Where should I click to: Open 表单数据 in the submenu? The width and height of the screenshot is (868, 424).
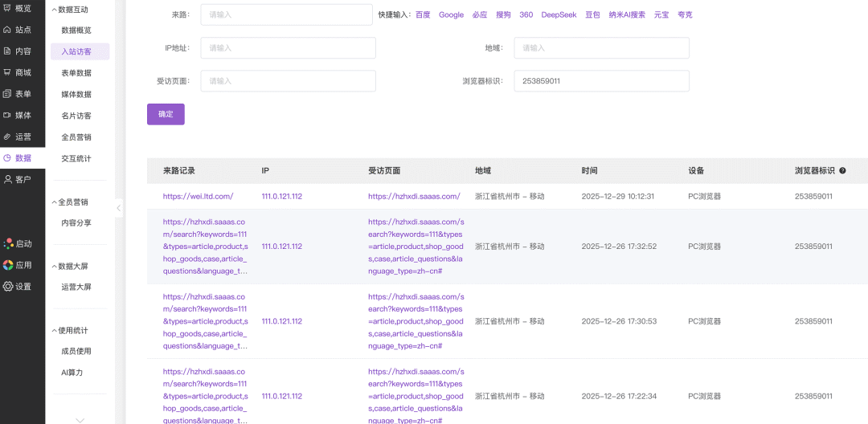(76, 73)
